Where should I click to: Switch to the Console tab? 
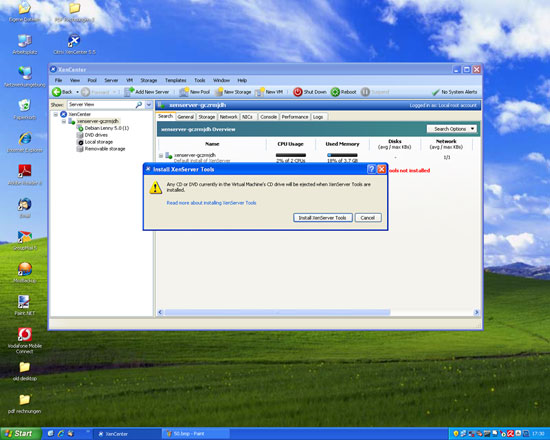pos(268,117)
